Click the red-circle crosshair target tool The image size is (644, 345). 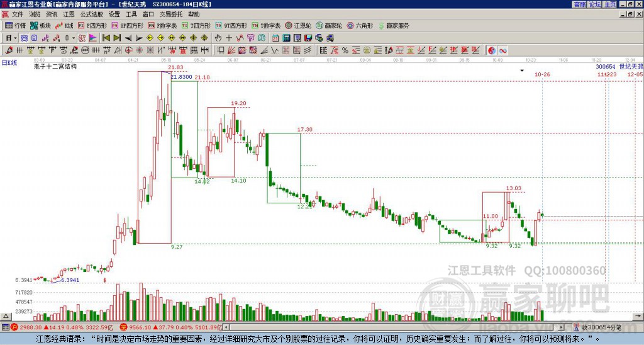coord(128,50)
